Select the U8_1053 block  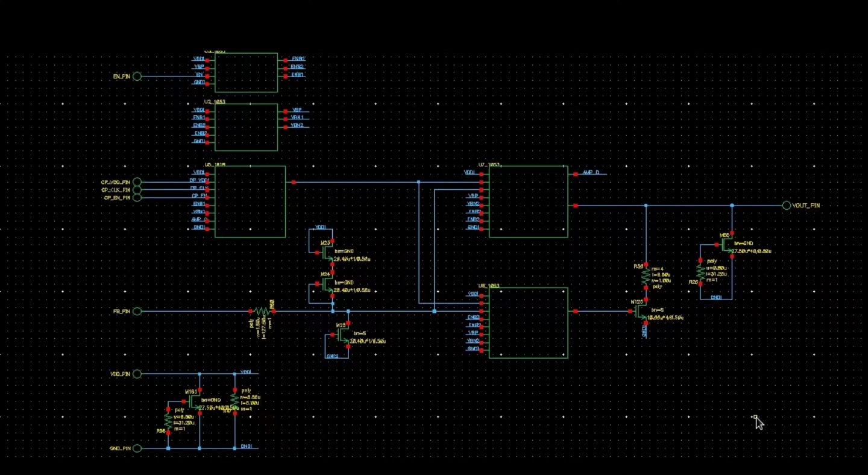pos(528,323)
